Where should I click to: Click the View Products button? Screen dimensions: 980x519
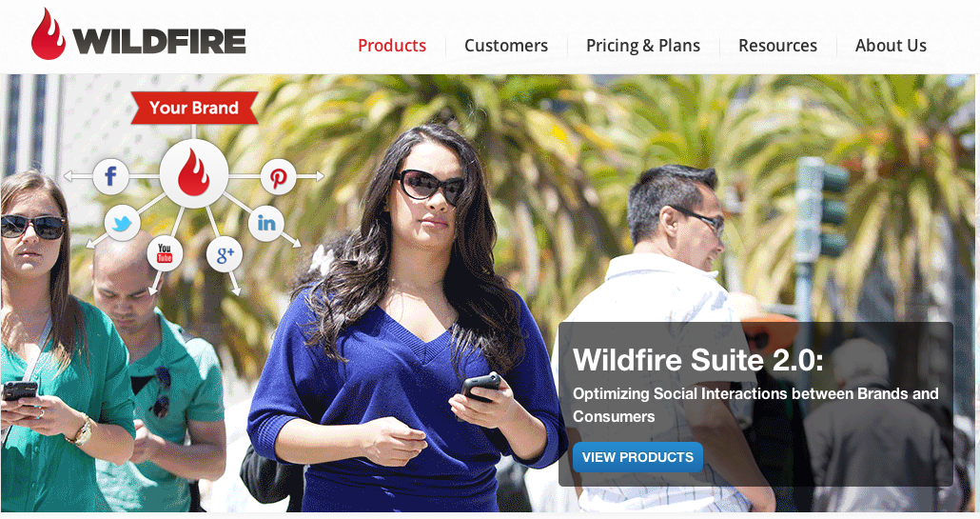637,457
